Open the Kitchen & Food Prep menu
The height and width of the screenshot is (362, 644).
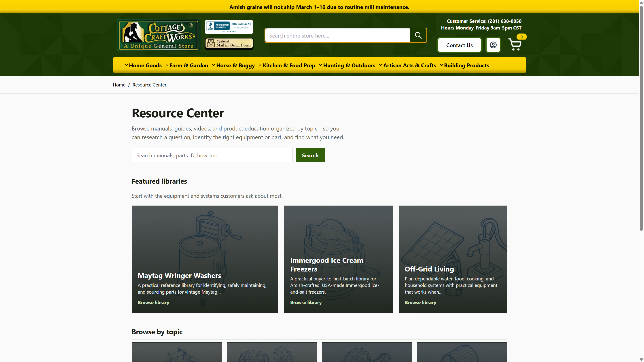pos(289,65)
